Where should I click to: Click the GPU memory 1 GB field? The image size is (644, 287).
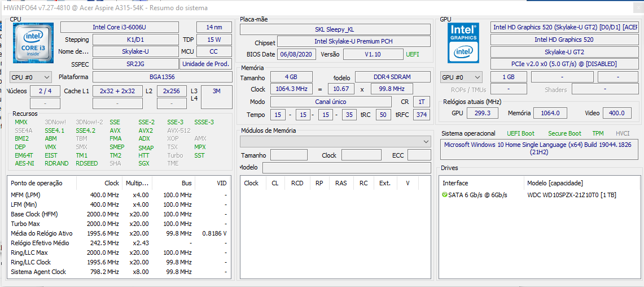click(509, 77)
